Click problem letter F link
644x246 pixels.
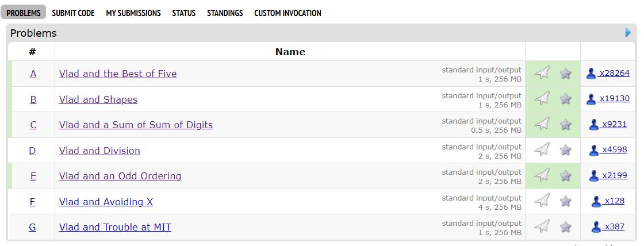coord(32,202)
